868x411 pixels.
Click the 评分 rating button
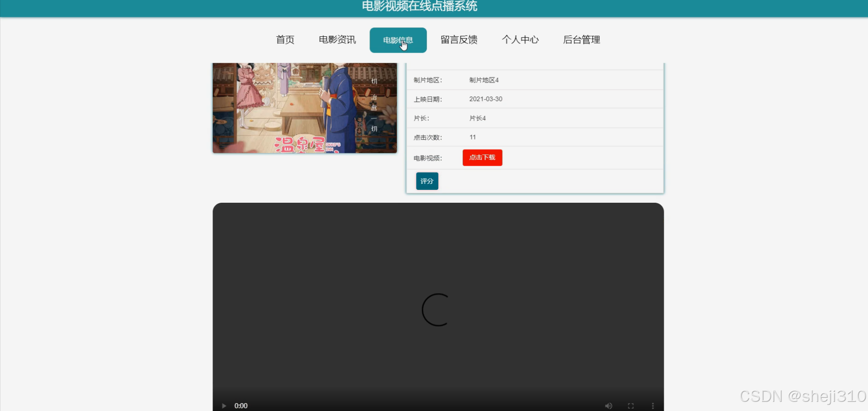(x=427, y=181)
